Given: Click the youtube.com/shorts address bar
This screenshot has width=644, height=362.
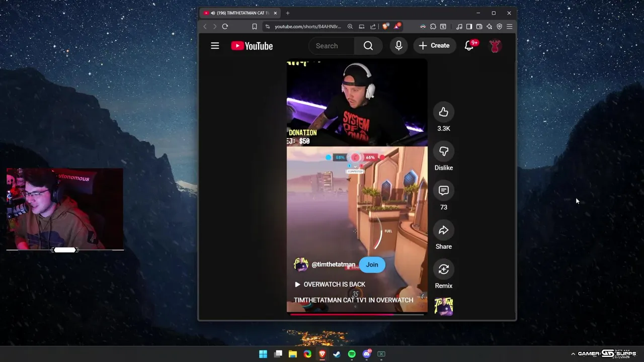Looking at the screenshot, I should pos(308,27).
